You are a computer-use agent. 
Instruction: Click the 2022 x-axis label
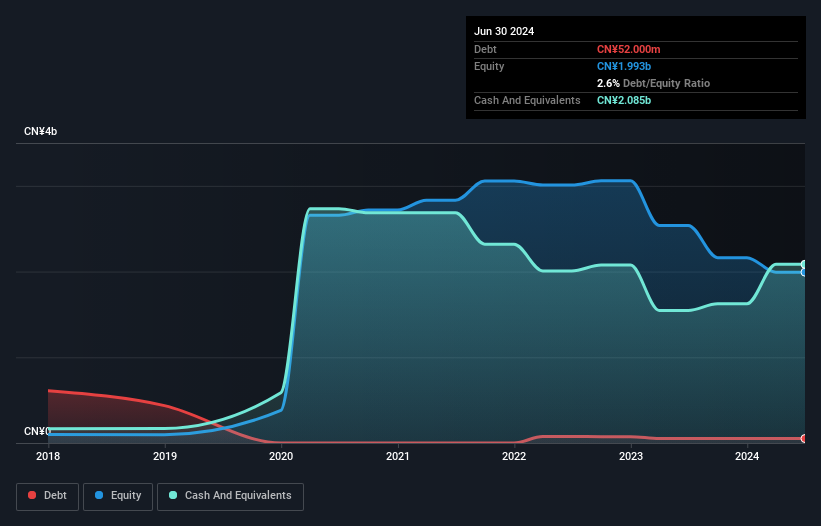click(x=514, y=456)
